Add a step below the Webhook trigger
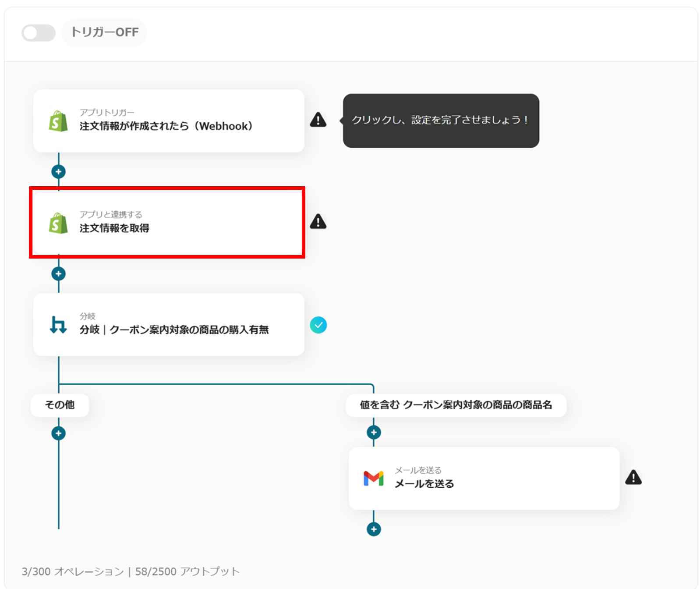The image size is (700, 589). [59, 171]
